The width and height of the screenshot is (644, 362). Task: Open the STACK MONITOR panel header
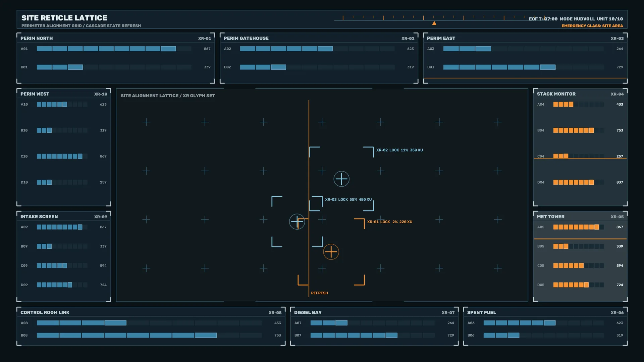click(580, 94)
